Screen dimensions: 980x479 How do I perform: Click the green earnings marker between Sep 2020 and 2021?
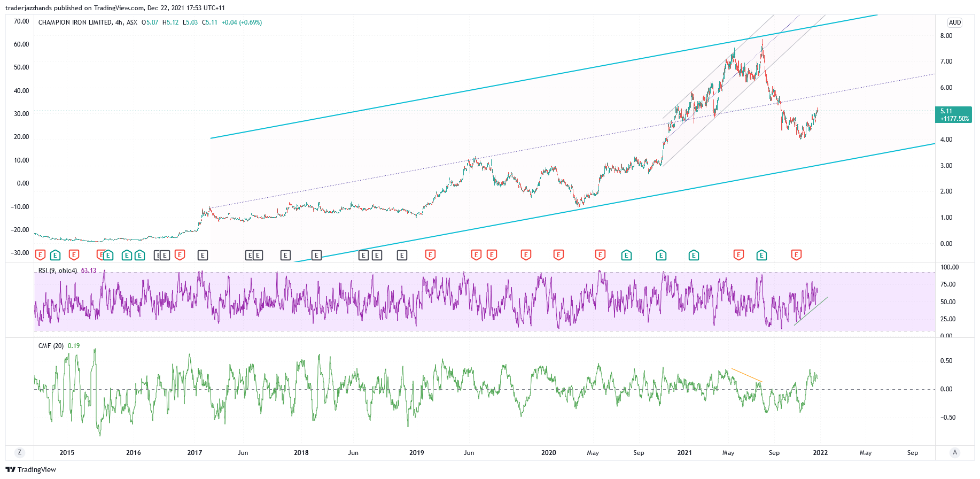[661, 255]
